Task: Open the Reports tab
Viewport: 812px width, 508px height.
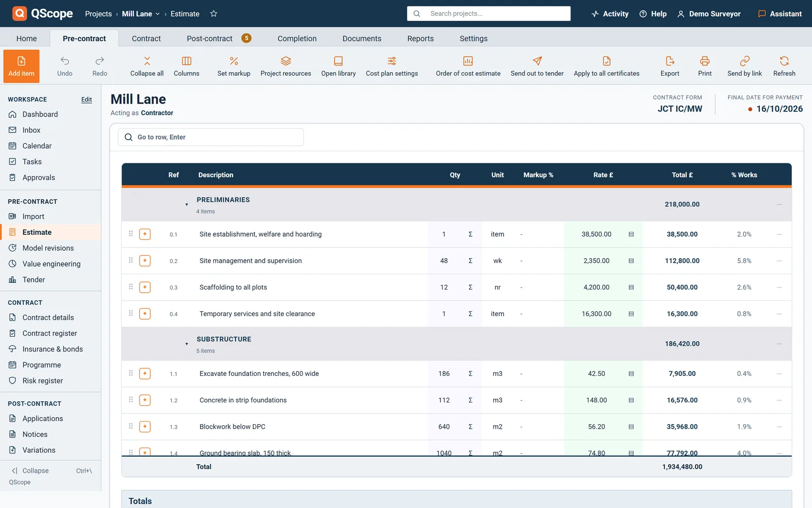Action: coord(420,39)
